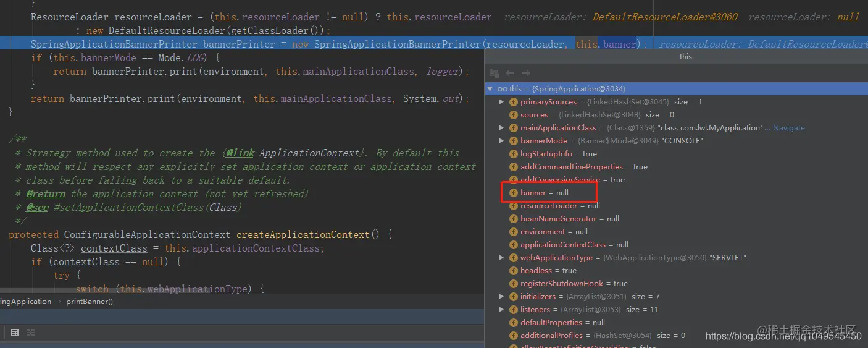Click the field icon of defaultProperties row
This screenshot has width=868, height=348.
pyautogui.click(x=514, y=323)
